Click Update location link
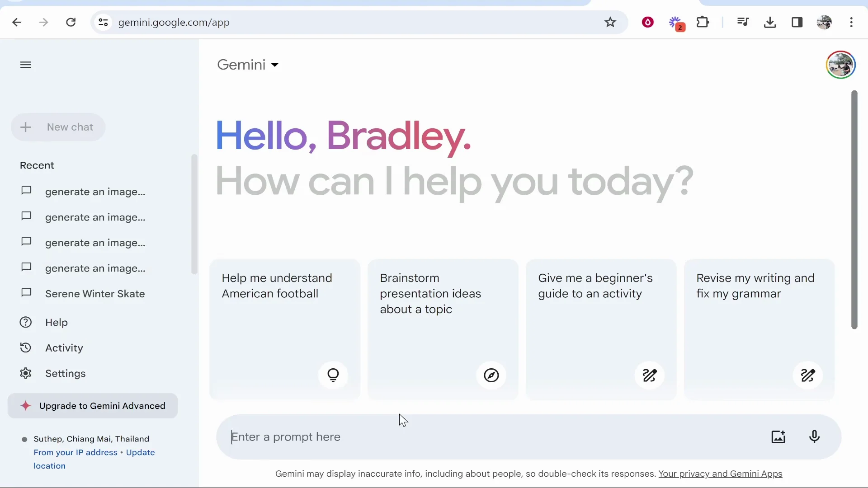 (140, 452)
